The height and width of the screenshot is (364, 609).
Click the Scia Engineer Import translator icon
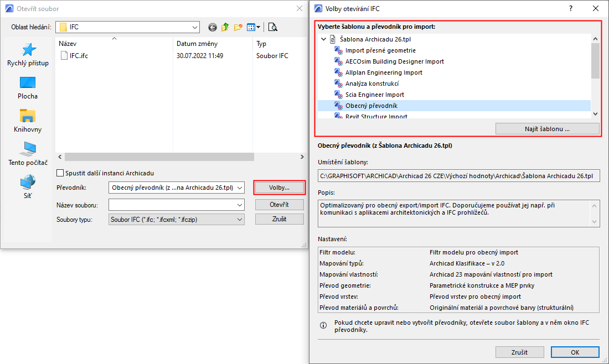(x=338, y=95)
